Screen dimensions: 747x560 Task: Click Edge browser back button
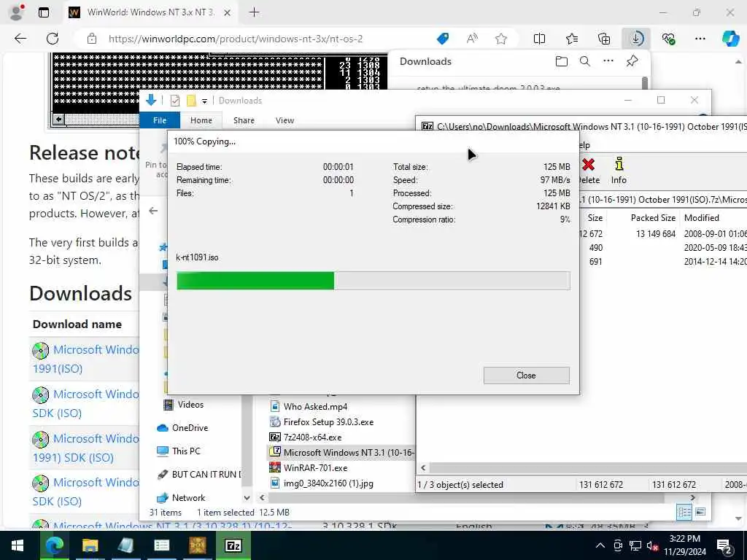20,39
